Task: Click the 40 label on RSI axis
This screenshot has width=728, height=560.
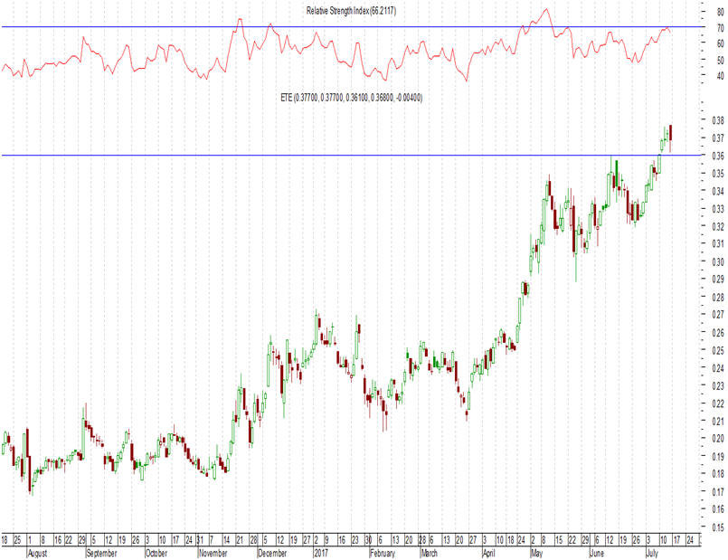Action: point(720,76)
